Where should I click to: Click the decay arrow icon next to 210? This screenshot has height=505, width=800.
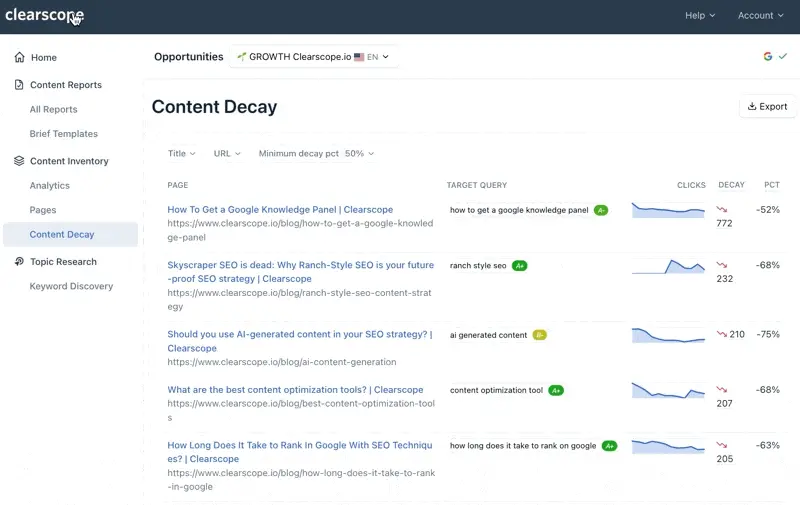[721, 334]
